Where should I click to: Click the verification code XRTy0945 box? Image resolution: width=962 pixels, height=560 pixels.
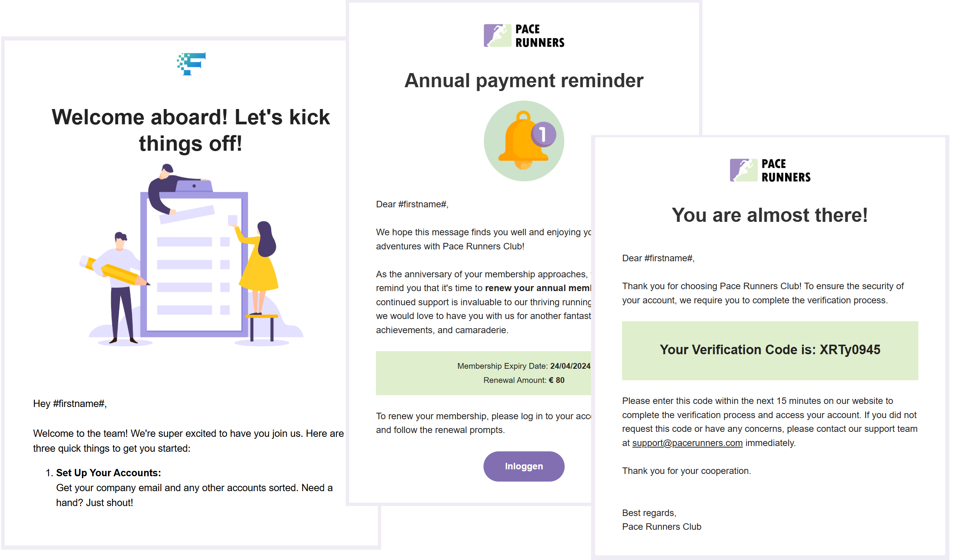(770, 350)
